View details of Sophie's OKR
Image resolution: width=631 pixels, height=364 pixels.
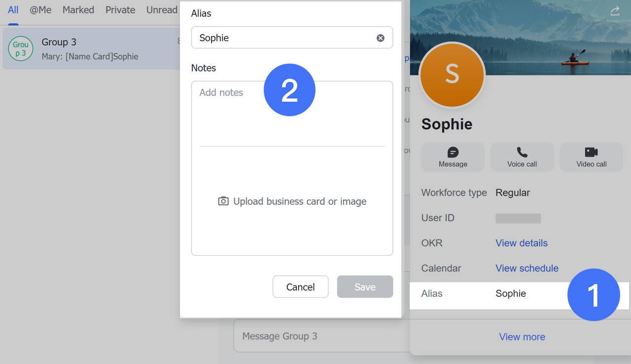pyautogui.click(x=521, y=243)
